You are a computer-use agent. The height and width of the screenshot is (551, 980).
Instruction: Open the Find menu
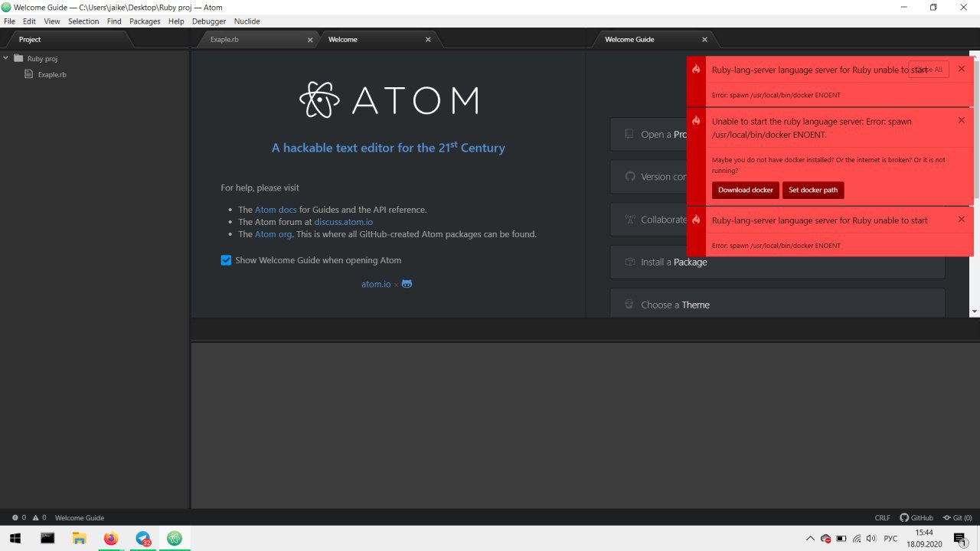114,21
